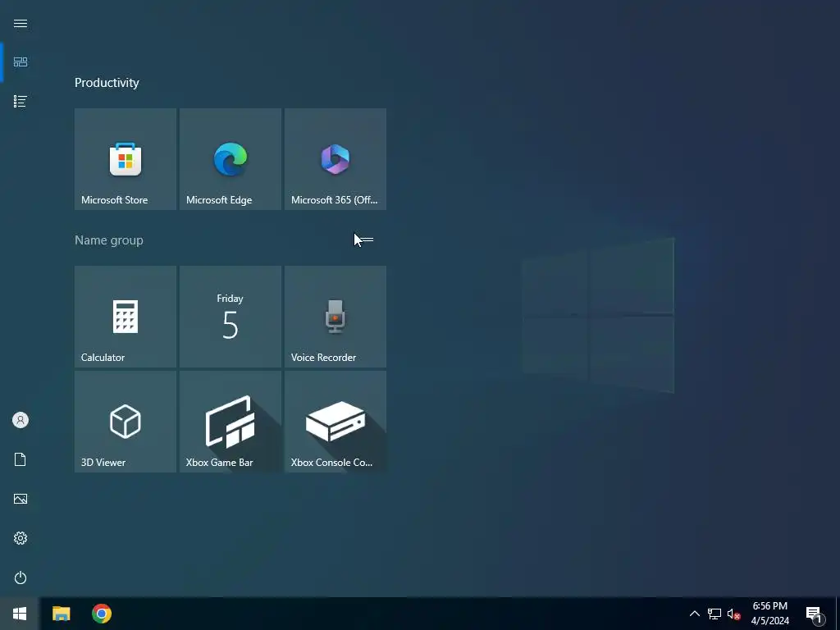
Task: Show hidden tray icons chevron
Action: pos(694,614)
